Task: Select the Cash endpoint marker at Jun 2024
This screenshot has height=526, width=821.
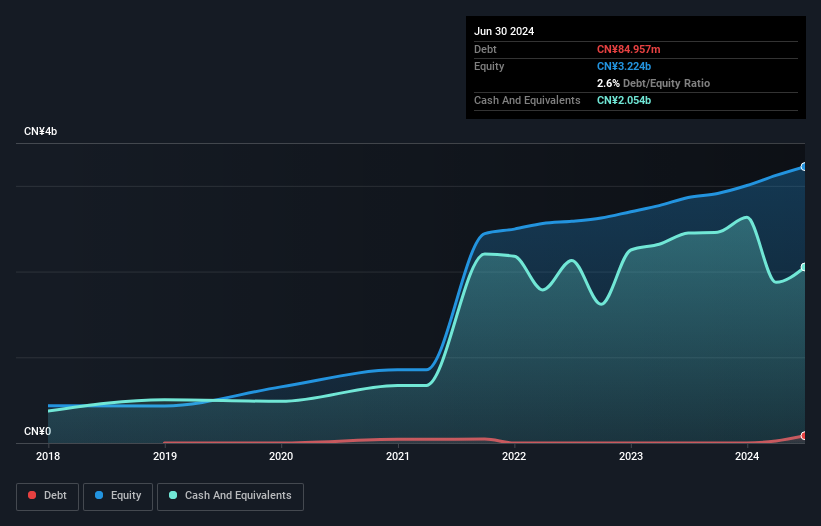Action: tap(804, 267)
